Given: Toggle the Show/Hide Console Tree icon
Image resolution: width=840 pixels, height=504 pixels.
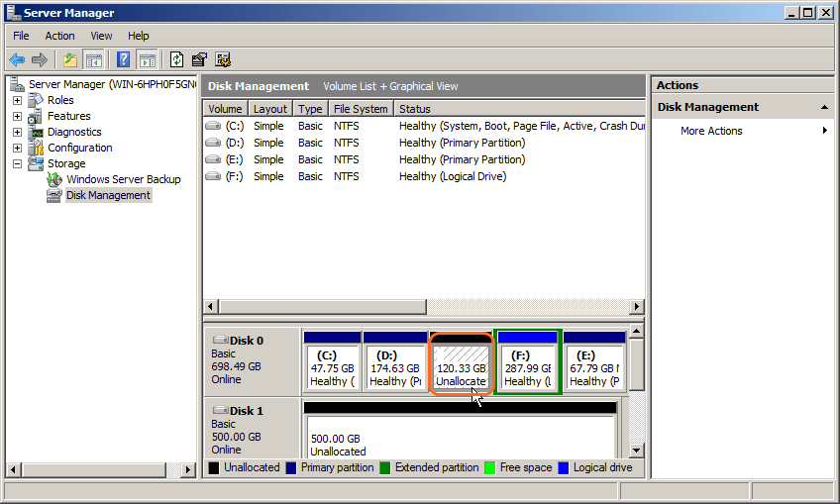Looking at the screenshot, I should 94,60.
